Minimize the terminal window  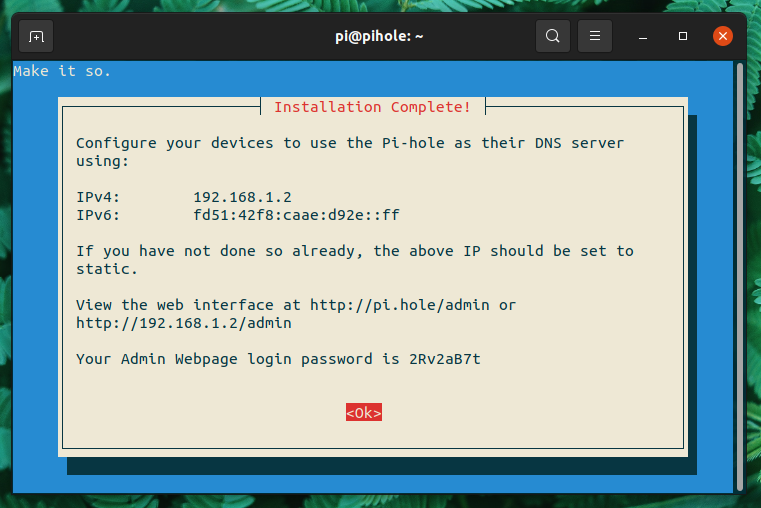(x=643, y=36)
